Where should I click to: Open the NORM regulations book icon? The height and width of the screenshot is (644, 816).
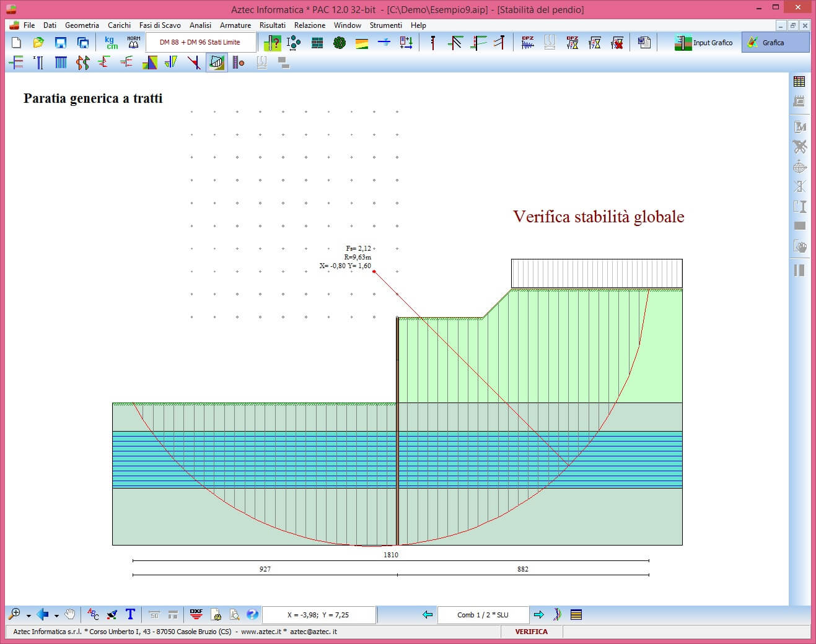pos(133,43)
